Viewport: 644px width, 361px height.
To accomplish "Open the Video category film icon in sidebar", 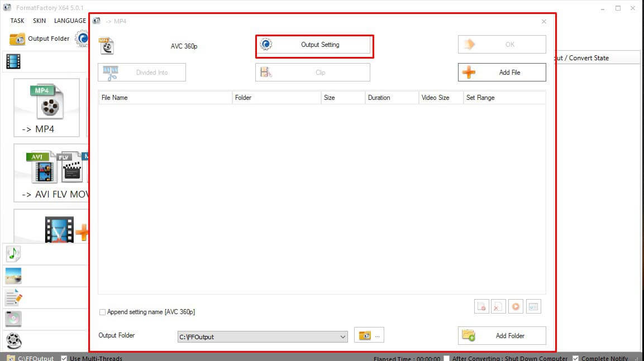I will [13, 61].
